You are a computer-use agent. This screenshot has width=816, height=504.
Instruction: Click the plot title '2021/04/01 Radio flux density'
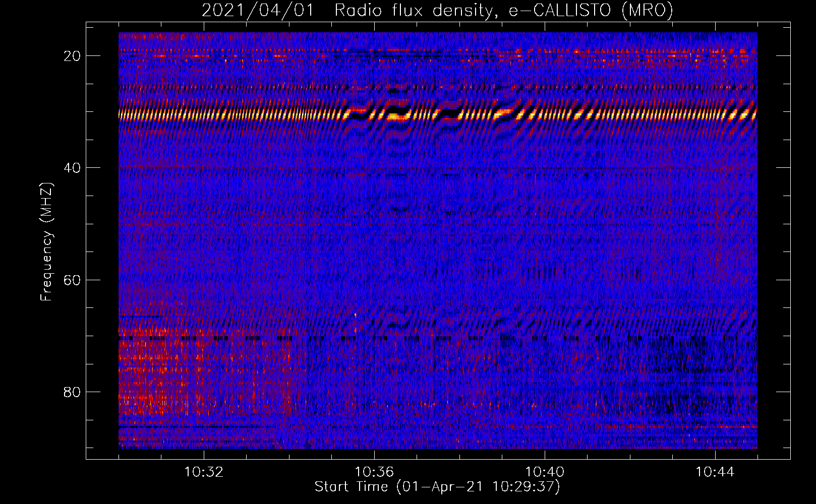[x=437, y=10]
